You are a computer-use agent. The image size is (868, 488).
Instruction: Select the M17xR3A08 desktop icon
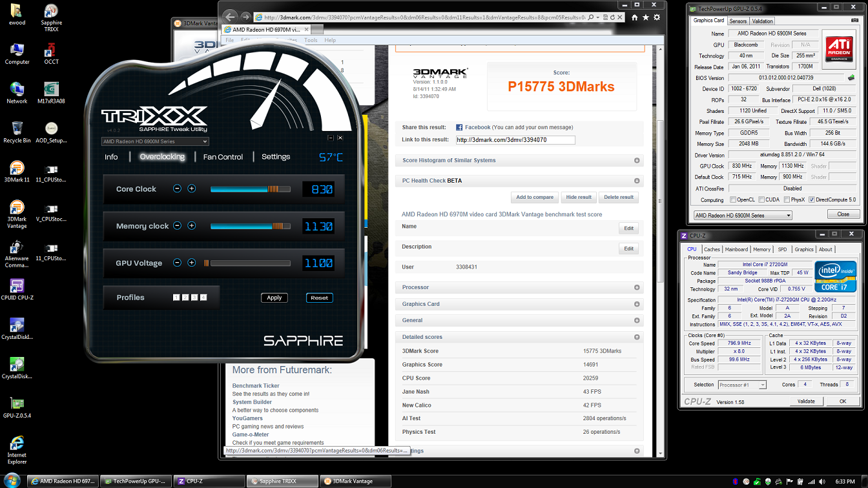tap(51, 93)
